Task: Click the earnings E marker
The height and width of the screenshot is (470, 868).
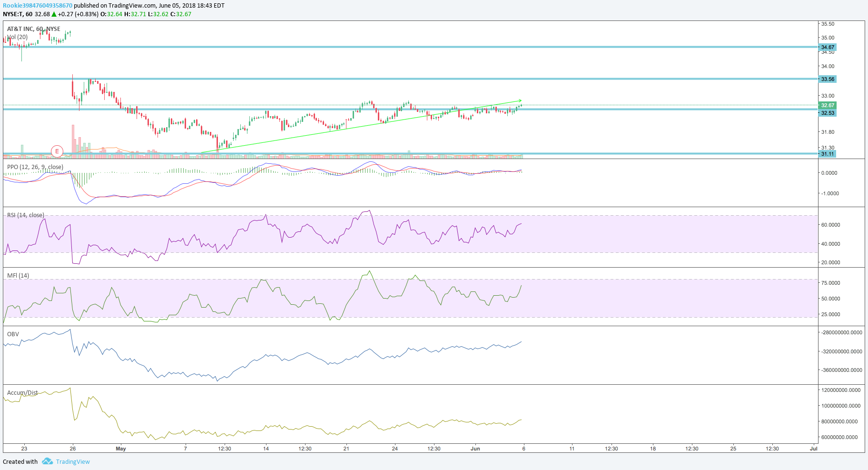Action: point(57,151)
